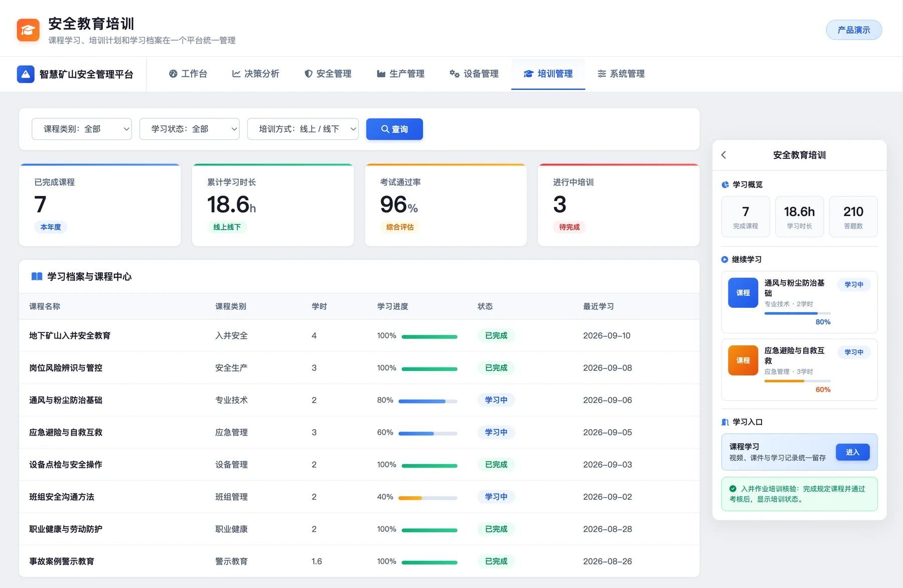Click the 岗位风险辨识与管控 course name
The width and height of the screenshot is (903, 588).
[x=66, y=368]
